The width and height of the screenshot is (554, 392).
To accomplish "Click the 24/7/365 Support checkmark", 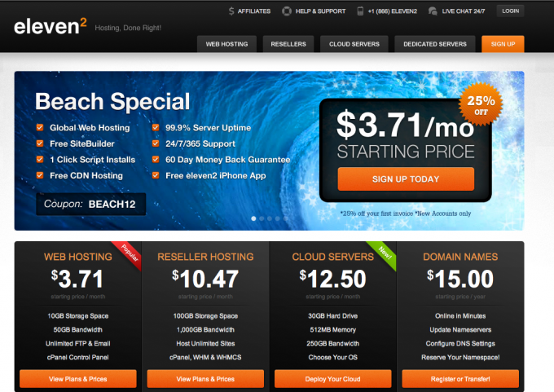I will 156,143.
